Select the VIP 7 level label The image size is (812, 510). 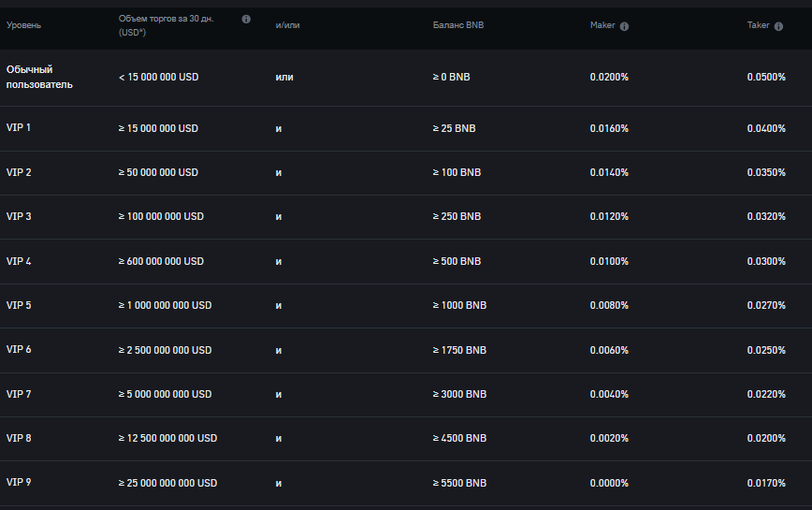point(19,395)
